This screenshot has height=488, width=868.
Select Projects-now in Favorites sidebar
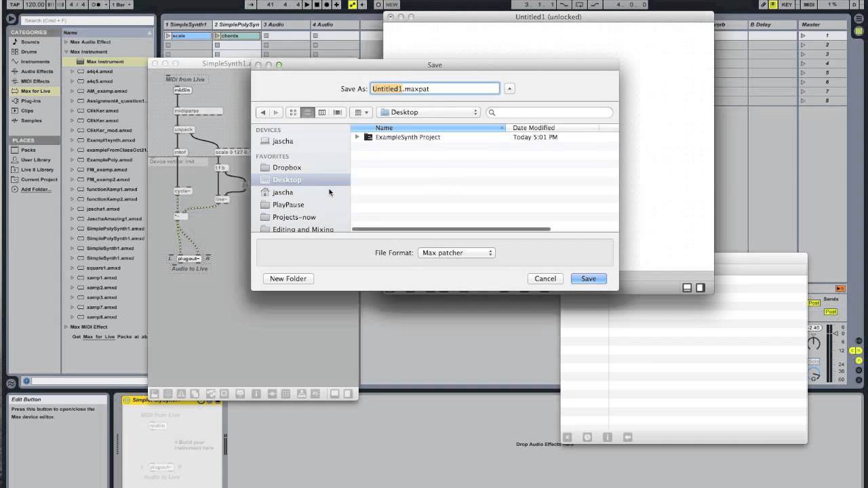click(x=294, y=217)
